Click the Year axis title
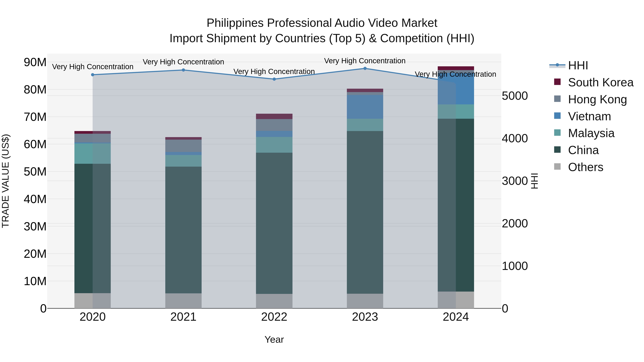 coord(274,339)
